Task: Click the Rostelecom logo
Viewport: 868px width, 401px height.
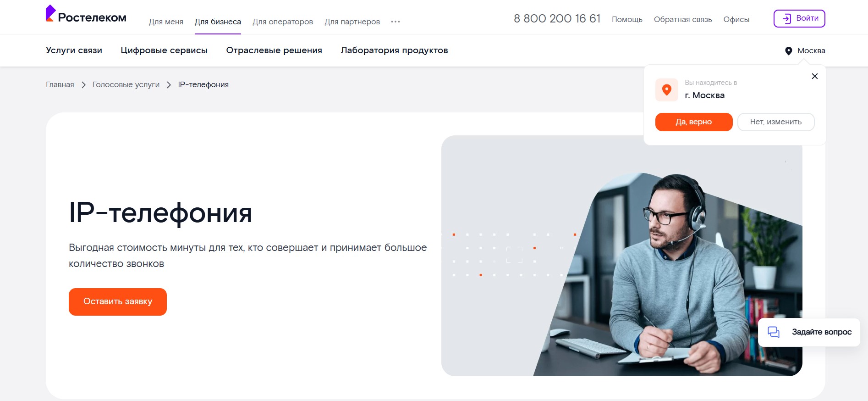Action: tap(86, 14)
